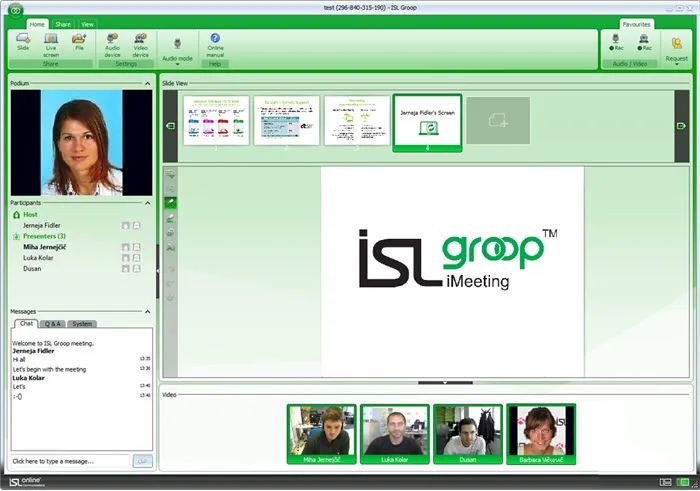The image size is (700, 491).
Task: Collapse the Messages panel
Action: pos(148,312)
